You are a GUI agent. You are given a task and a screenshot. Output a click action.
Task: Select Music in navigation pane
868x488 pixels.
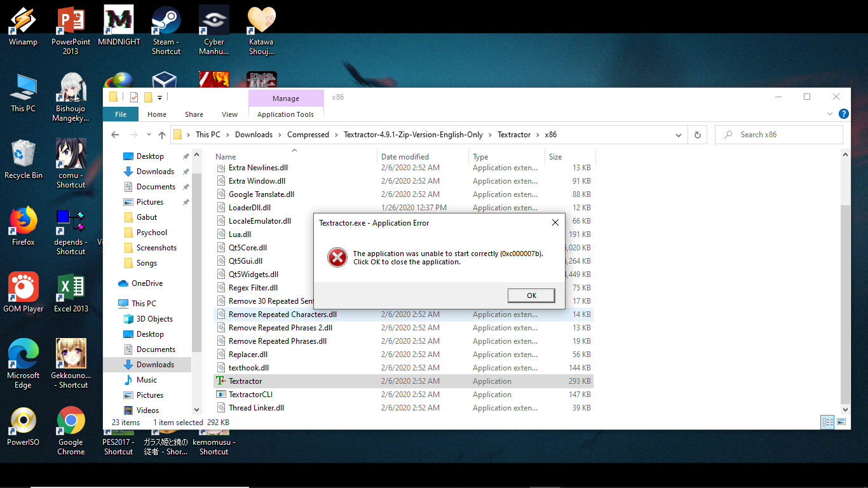tap(147, 380)
